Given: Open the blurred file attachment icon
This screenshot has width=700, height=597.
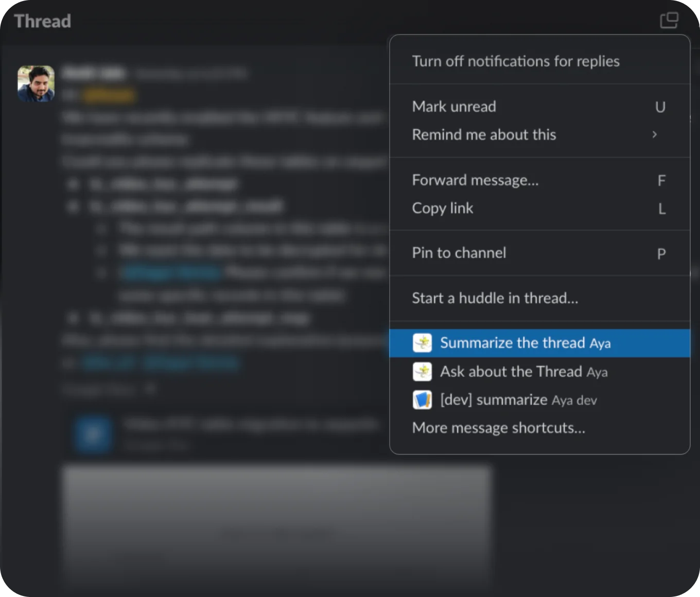Looking at the screenshot, I should coord(93,434).
